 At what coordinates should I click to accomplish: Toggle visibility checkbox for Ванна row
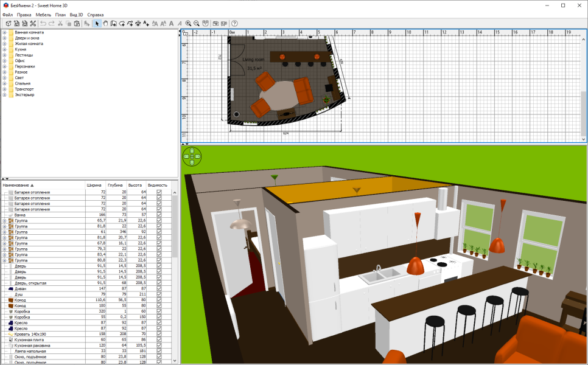(x=159, y=215)
